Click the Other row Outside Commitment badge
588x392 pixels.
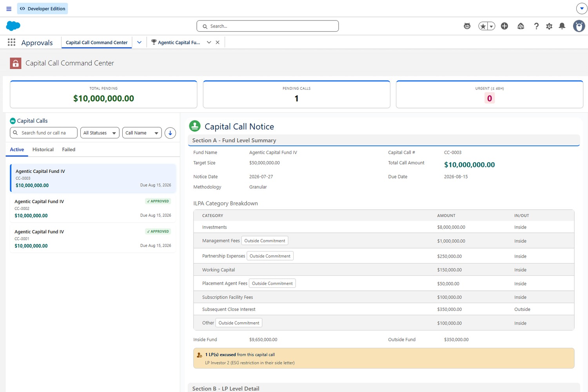pos(239,323)
